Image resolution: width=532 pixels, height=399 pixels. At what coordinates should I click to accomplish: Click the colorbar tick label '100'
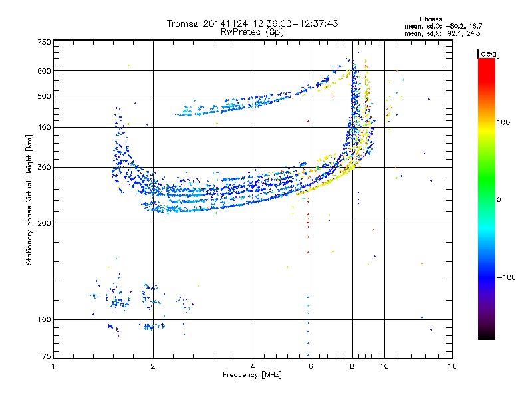(x=503, y=122)
